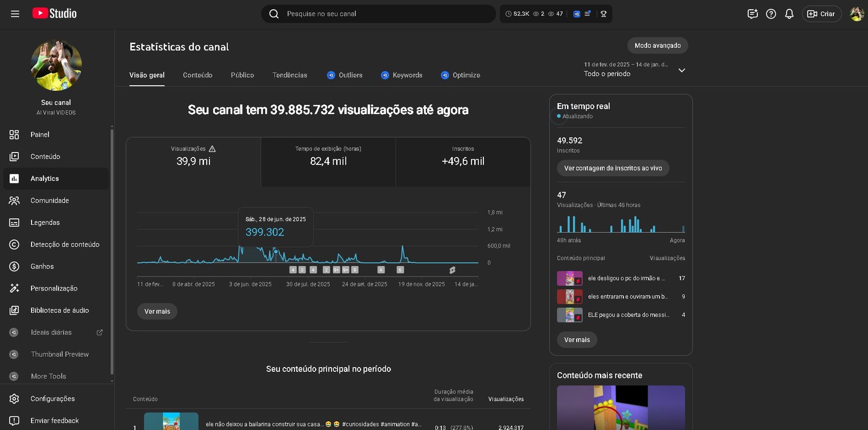The height and width of the screenshot is (430, 868).
Task: Open thumbnail for 'ele desligou o pc' video
Action: [x=570, y=279]
